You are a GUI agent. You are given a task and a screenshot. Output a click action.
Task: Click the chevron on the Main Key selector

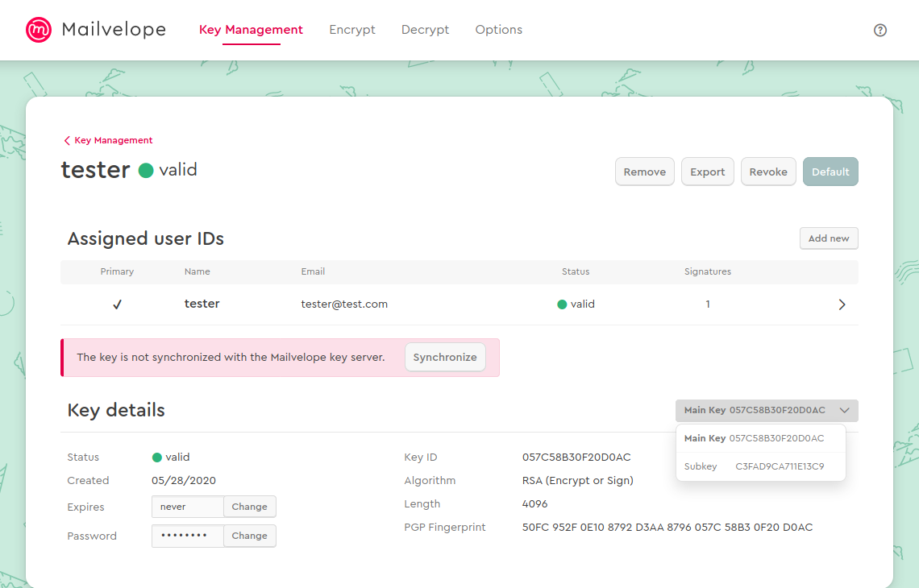pos(845,411)
